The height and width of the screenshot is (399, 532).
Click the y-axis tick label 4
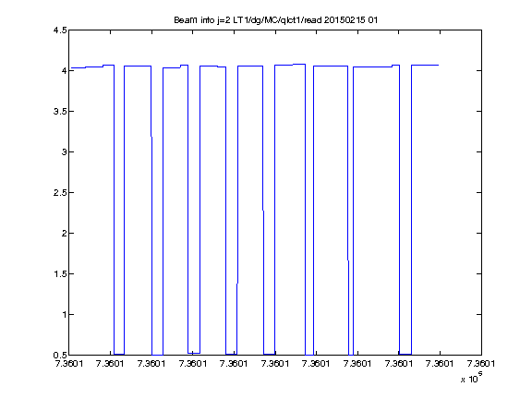click(64, 70)
